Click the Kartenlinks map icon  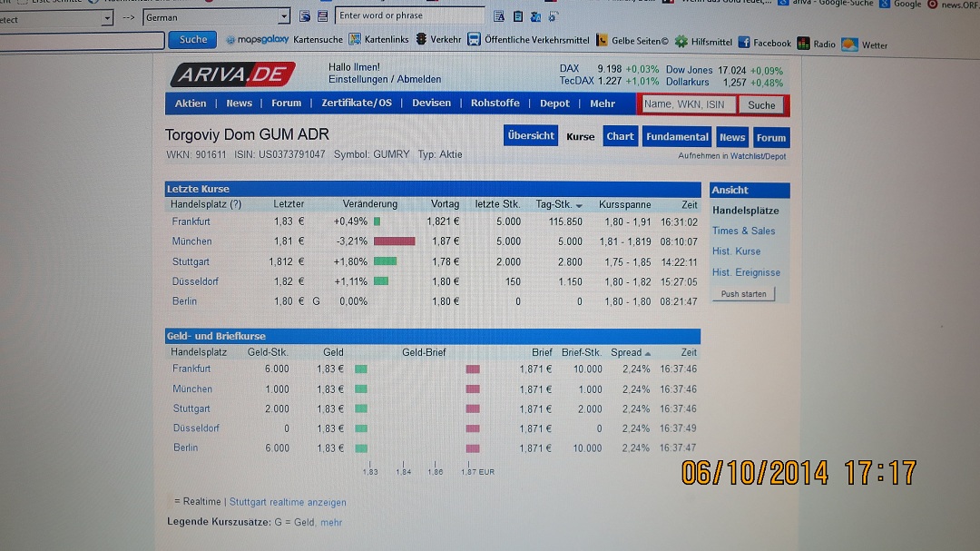355,39
